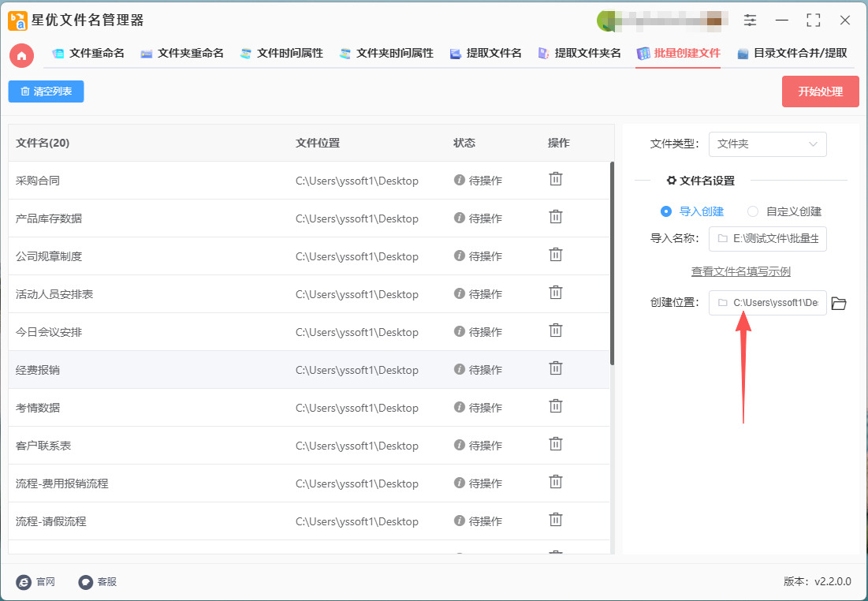Click 开始处理 button
This screenshot has width=868, height=601.
point(820,91)
